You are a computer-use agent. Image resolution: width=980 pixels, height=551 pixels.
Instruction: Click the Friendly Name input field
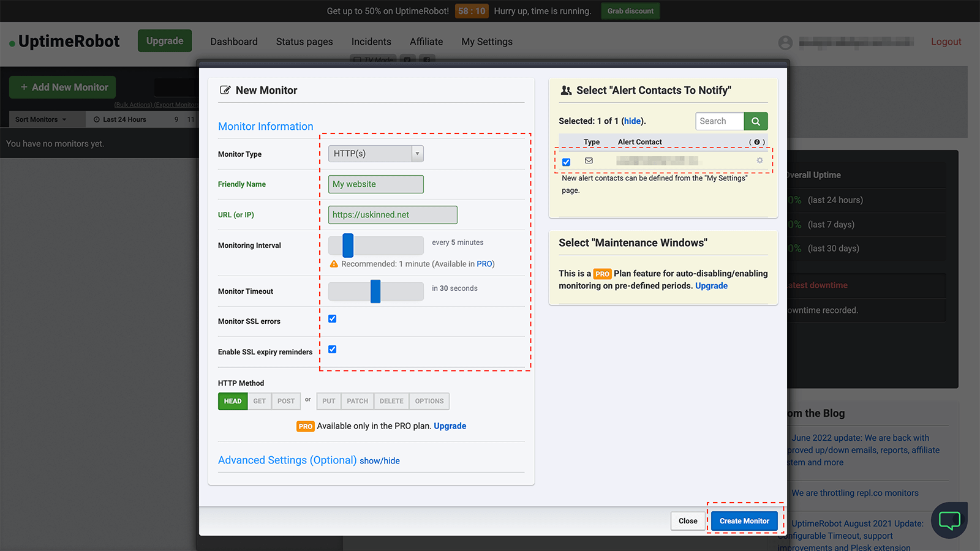[376, 184]
